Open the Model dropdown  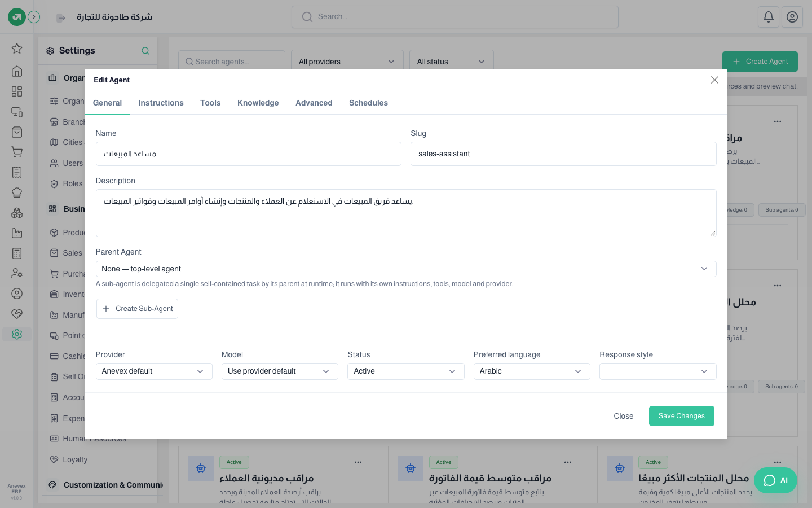coord(280,371)
